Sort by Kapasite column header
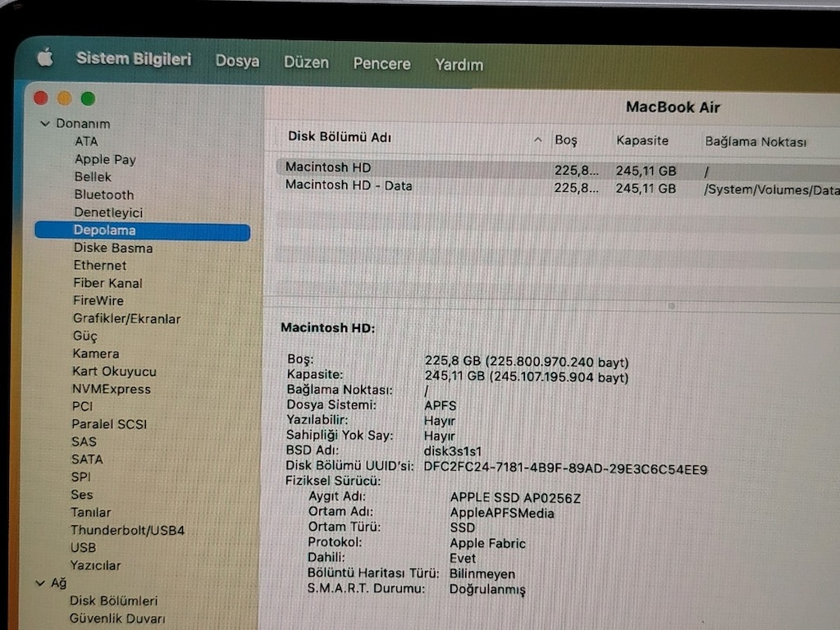 tap(641, 140)
